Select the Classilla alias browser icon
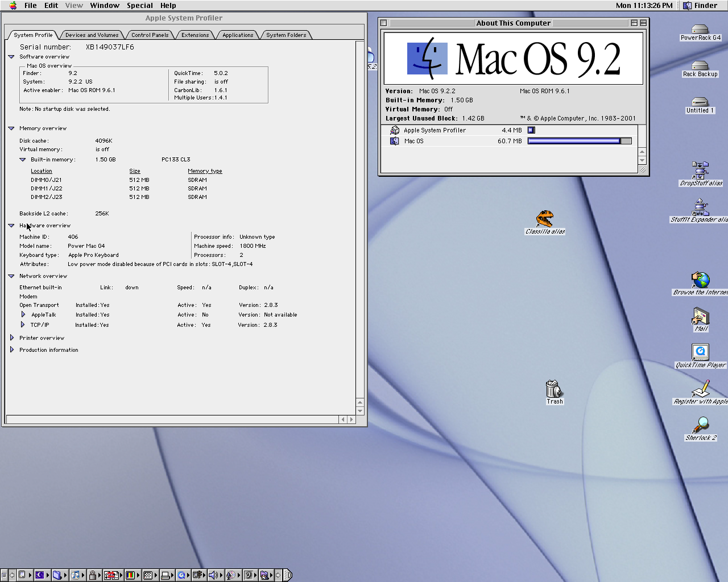 (x=545, y=219)
